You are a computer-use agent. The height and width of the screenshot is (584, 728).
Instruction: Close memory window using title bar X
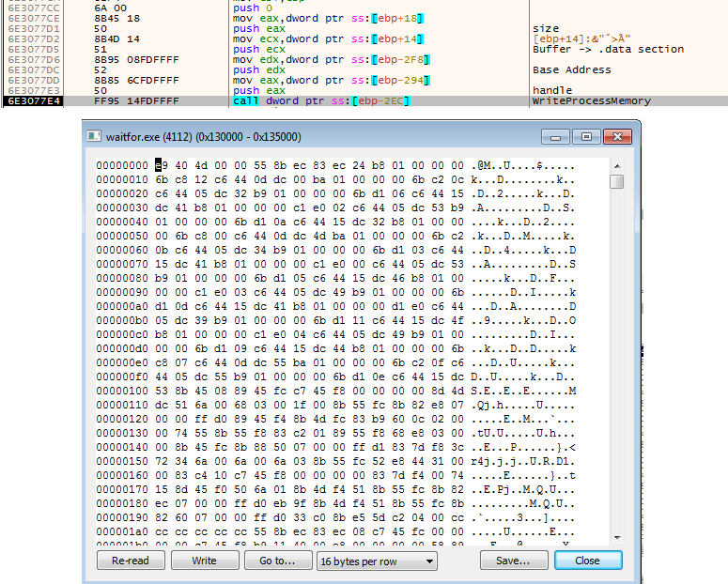pos(614,137)
